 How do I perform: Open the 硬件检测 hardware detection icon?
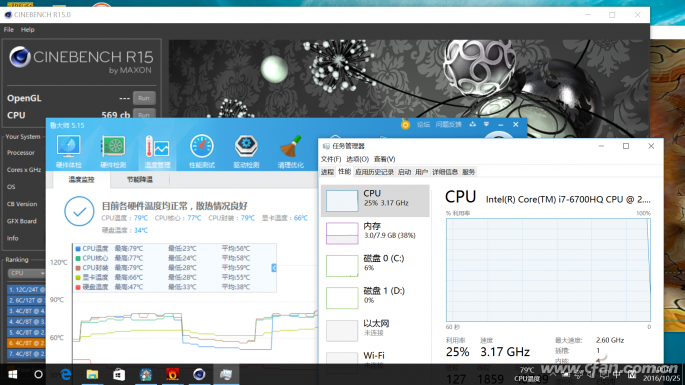click(x=113, y=152)
